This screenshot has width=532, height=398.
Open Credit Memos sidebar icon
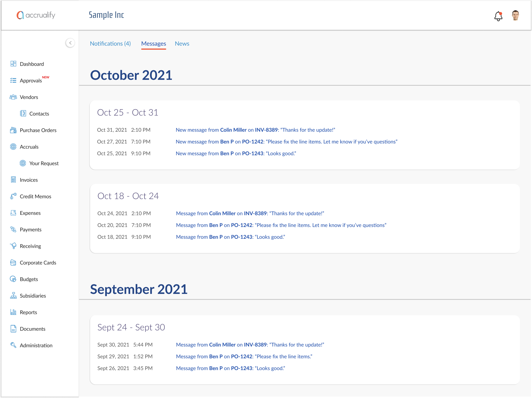pyautogui.click(x=13, y=196)
